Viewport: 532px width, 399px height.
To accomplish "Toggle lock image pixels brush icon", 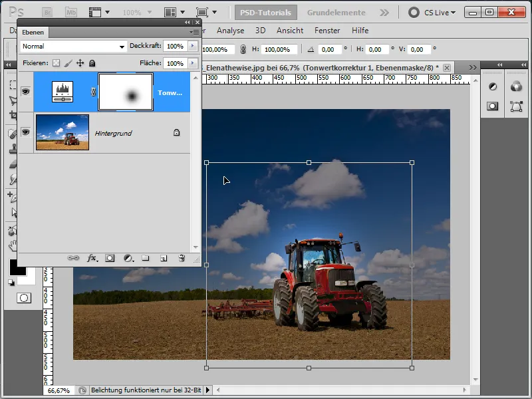I will tap(68, 63).
